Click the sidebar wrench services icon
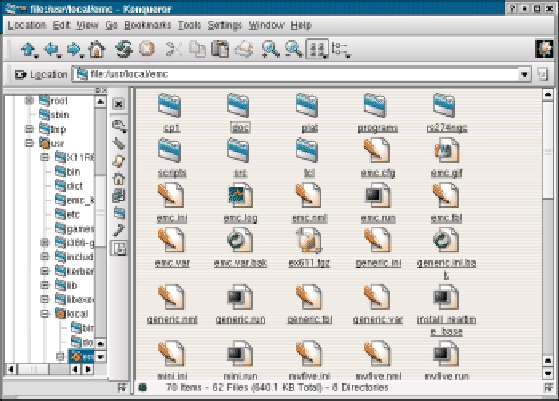The image size is (559, 401). pos(118,230)
